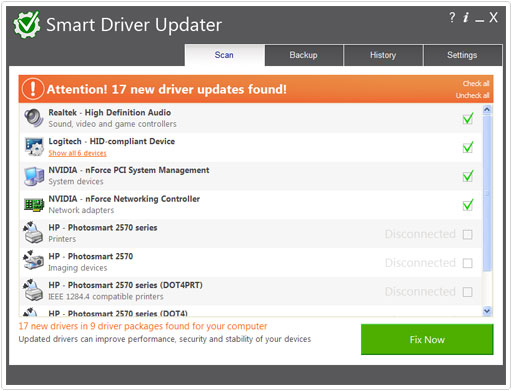Check the HP Photosmart 2570 series Printers box
Image resolution: width=512 pixels, height=391 pixels.
pyautogui.click(x=467, y=235)
